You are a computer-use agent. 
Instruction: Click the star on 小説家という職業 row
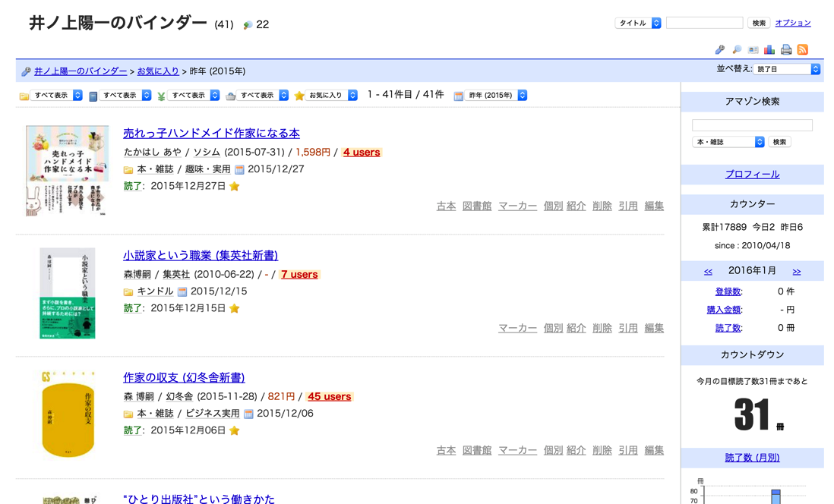click(x=235, y=308)
